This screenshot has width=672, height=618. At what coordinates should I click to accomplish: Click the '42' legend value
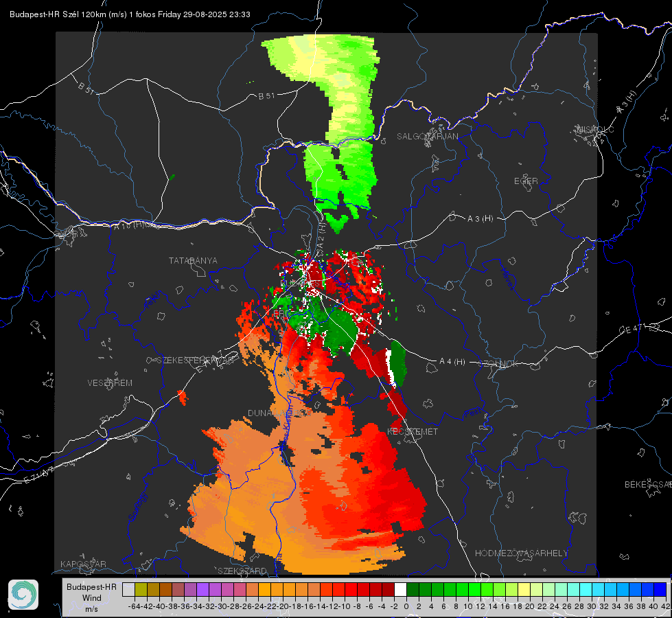pos(666,606)
